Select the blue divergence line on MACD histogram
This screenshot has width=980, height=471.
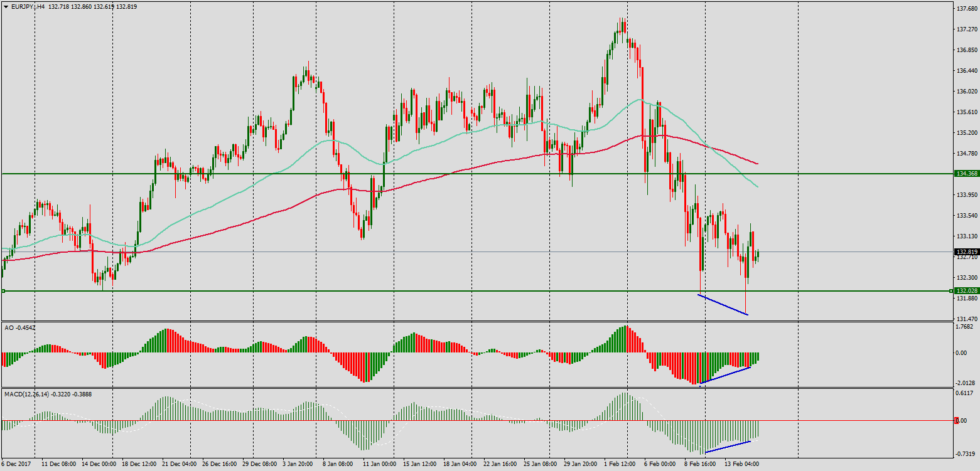(728, 447)
